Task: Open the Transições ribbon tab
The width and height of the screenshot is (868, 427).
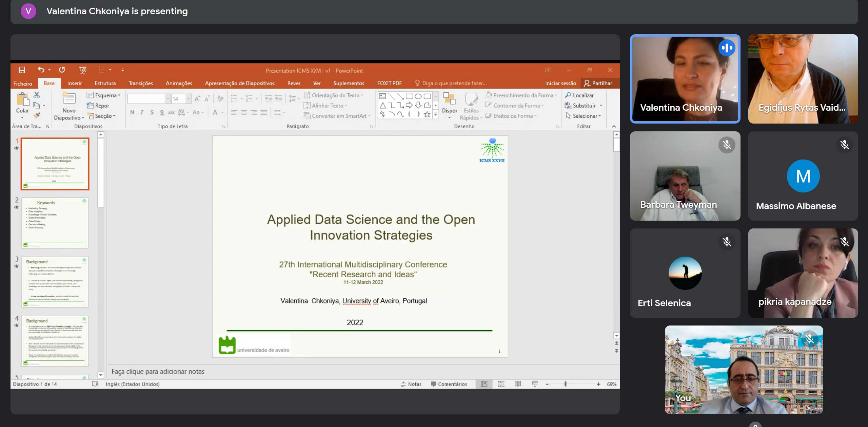Action: 140,83
